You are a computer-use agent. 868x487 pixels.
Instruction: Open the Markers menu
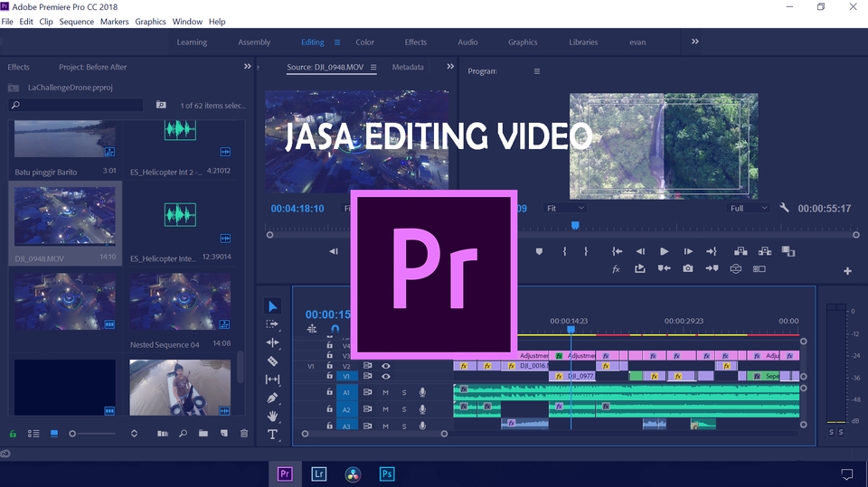point(114,22)
